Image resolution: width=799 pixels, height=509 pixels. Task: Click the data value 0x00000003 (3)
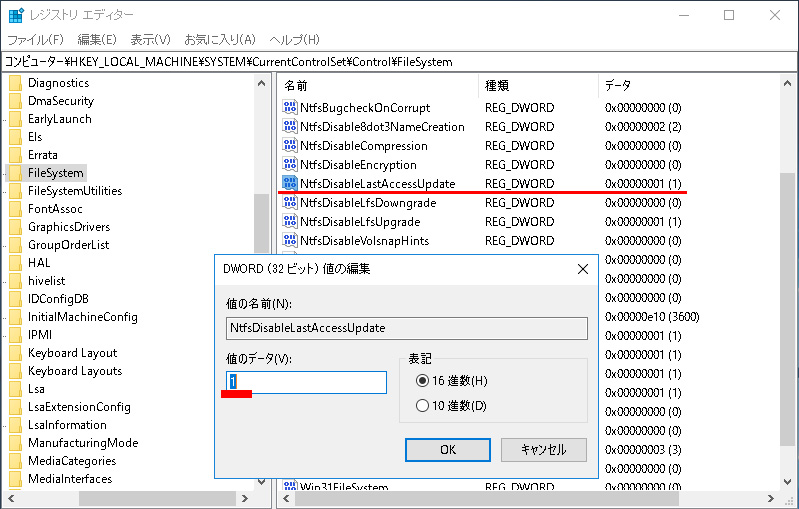coord(643,450)
